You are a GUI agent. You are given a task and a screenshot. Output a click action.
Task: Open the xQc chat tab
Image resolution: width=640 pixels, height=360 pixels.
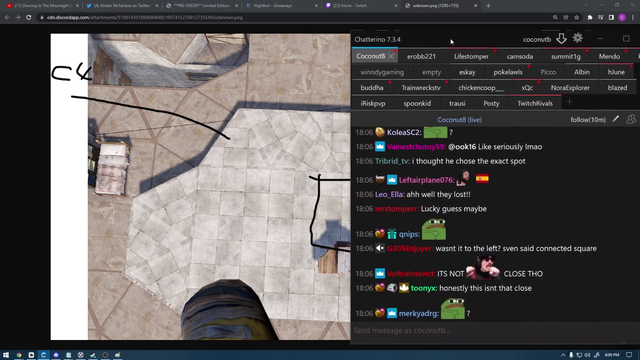527,88
